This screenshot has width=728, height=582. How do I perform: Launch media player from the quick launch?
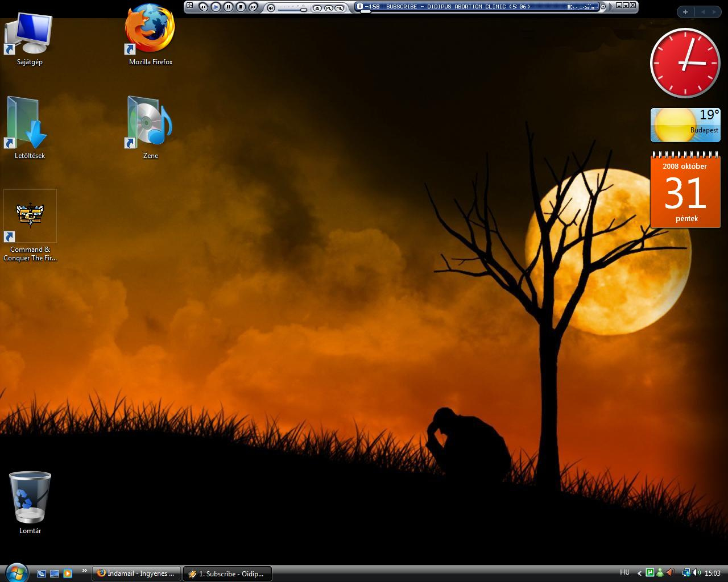coord(68,573)
